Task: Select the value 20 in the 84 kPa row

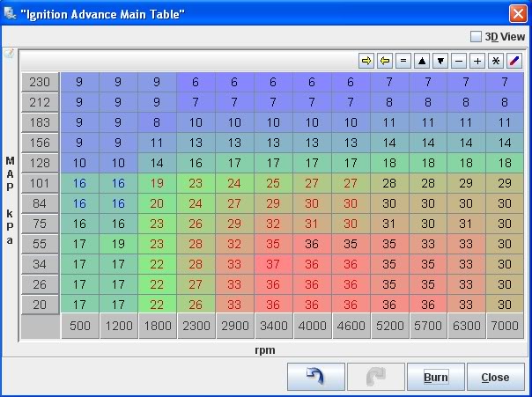Action: (x=157, y=203)
